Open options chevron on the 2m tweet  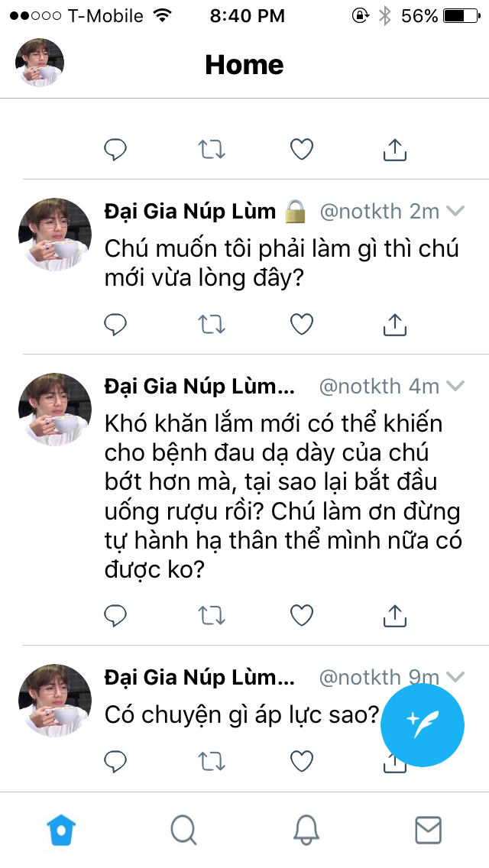[455, 211]
